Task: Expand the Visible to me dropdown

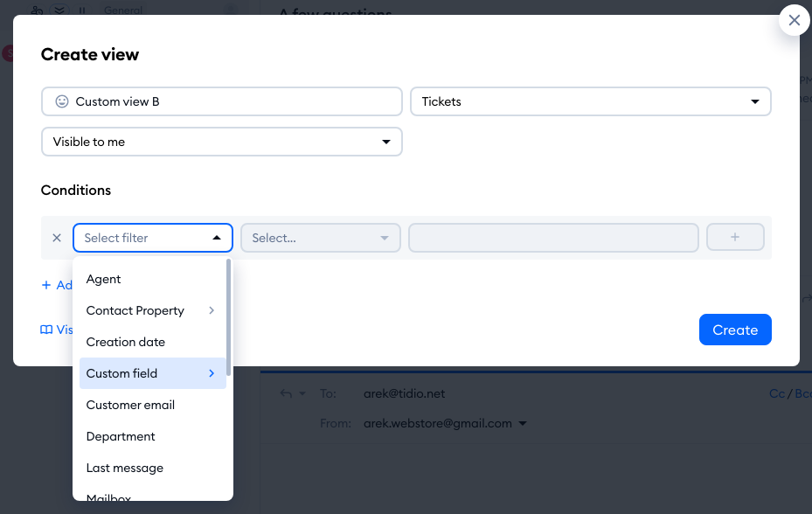Action: coord(221,142)
